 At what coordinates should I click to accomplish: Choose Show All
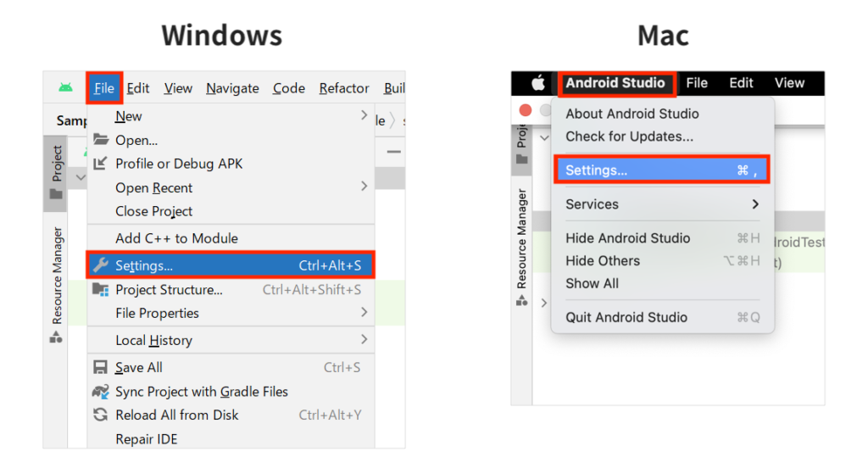[x=662, y=283]
